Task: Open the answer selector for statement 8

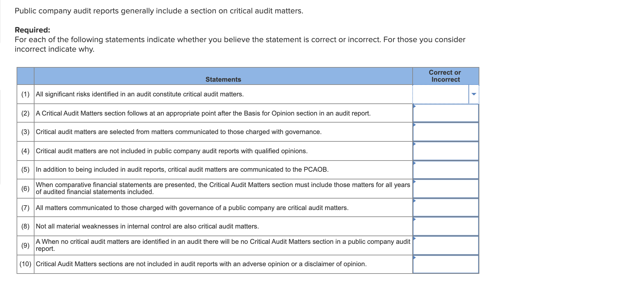Action: coord(446,226)
